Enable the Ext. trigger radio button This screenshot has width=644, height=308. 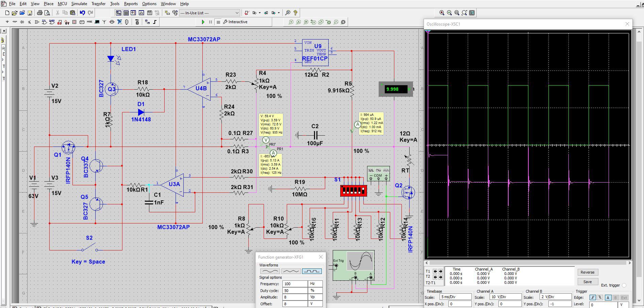(x=624, y=286)
